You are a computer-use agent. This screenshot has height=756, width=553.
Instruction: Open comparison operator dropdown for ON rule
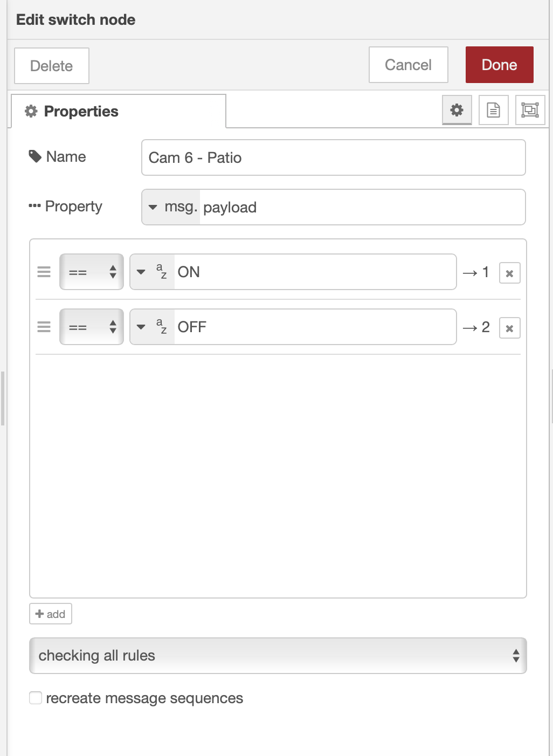point(92,272)
